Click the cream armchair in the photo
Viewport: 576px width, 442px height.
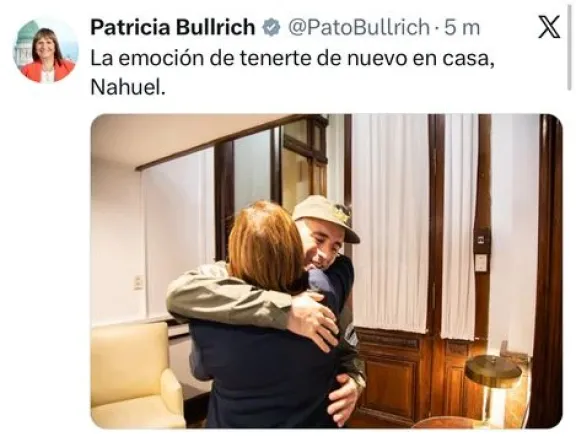coord(137,374)
